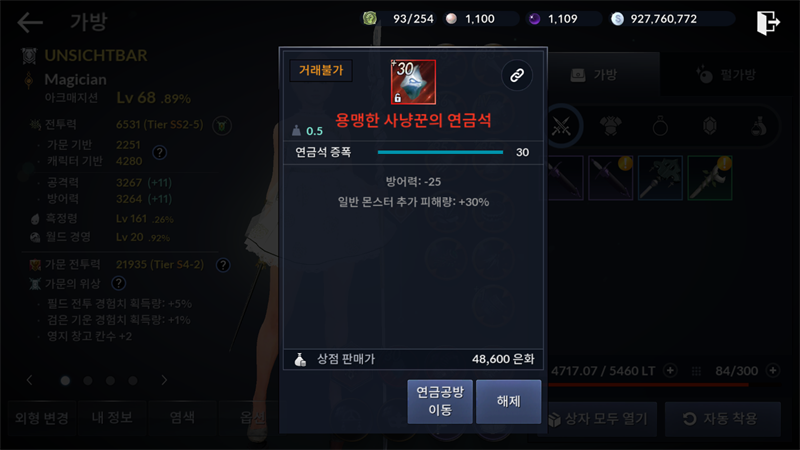The width and height of the screenshot is (800, 450).
Task: Click the plus icon beside 84/300 slots
Action: click(x=773, y=370)
